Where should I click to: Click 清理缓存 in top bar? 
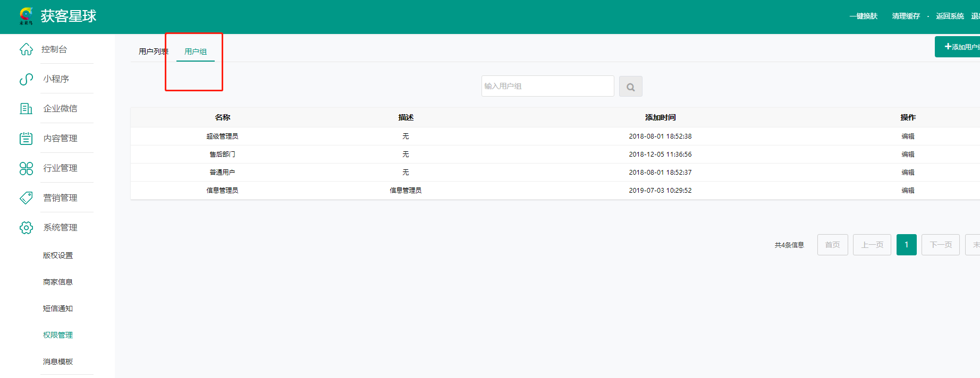906,16
